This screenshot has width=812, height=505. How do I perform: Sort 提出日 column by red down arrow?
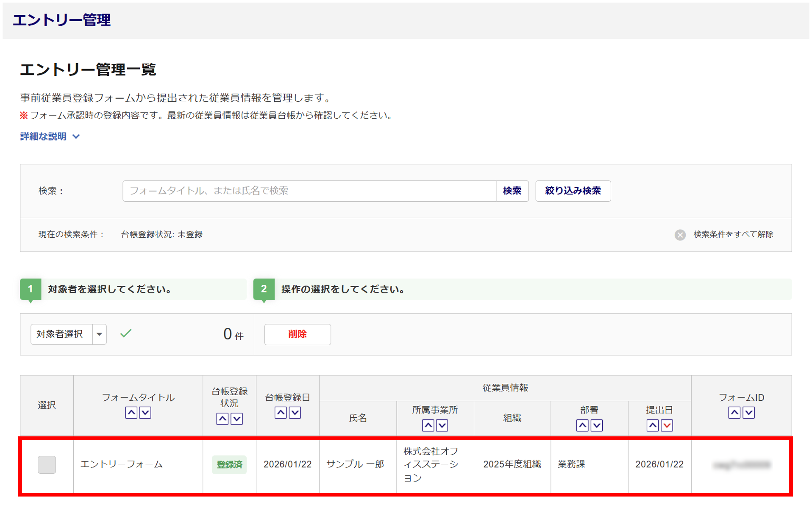[667, 425]
